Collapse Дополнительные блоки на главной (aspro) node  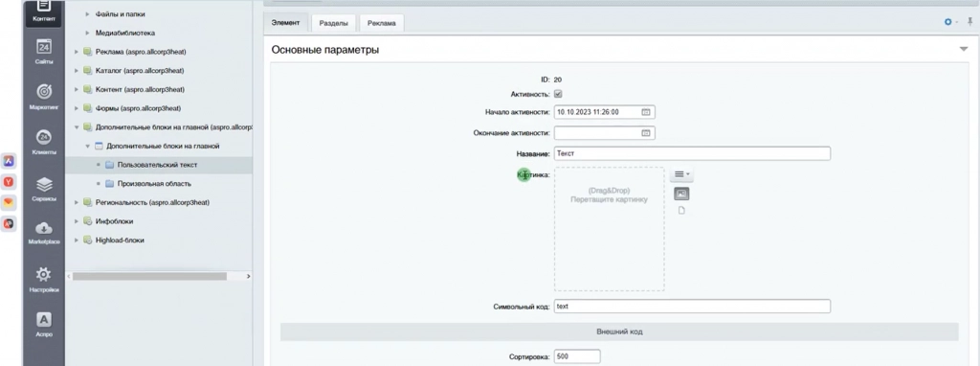click(x=77, y=127)
